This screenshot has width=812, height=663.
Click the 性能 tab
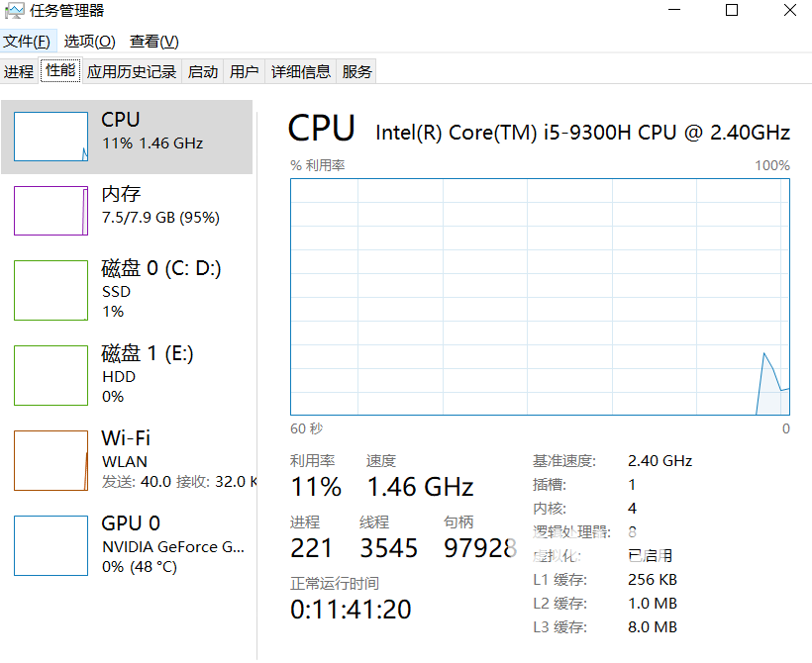coord(60,70)
